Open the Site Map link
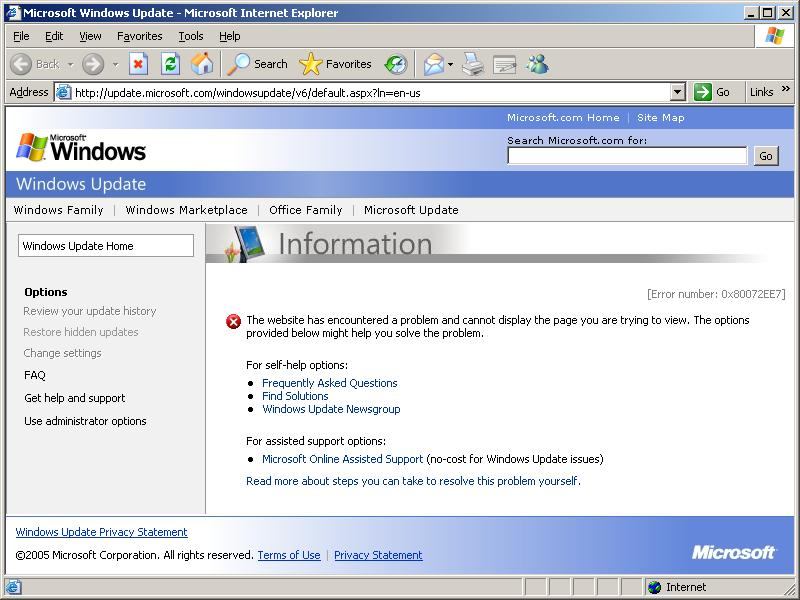This screenshot has width=800, height=600. point(660,117)
